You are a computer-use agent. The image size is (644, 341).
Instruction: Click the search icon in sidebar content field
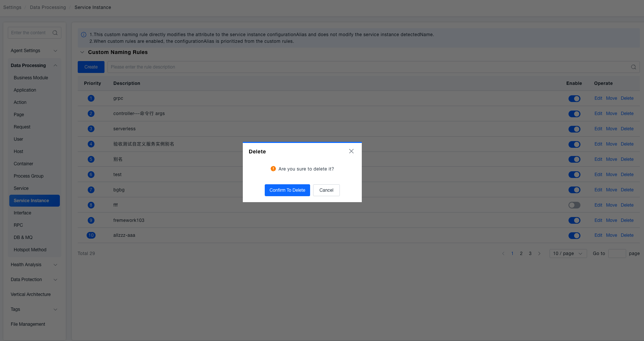tap(55, 33)
